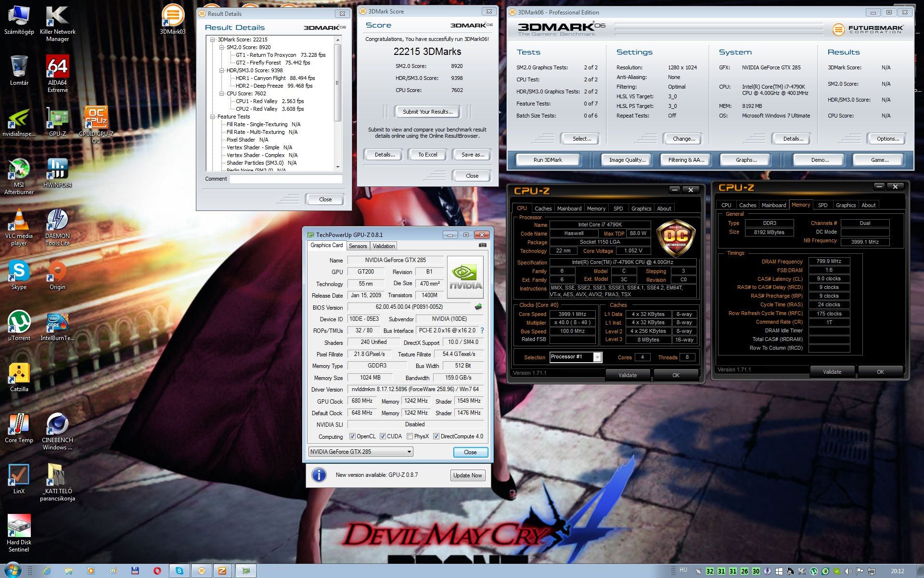The width and height of the screenshot is (924, 578).
Task: Click the GPU-Z screenshot camera icon
Action: pyautogui.click(x=482, y=245)
